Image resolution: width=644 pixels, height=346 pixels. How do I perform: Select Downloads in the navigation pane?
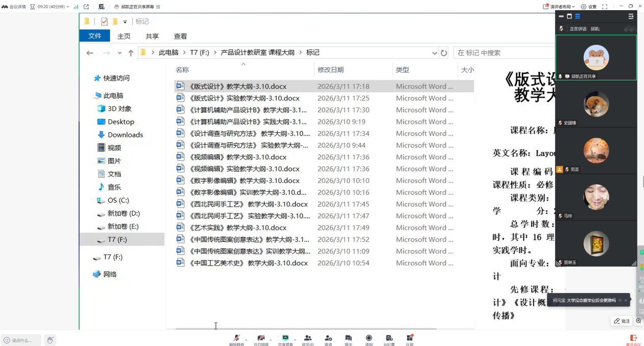pos(125,135)
